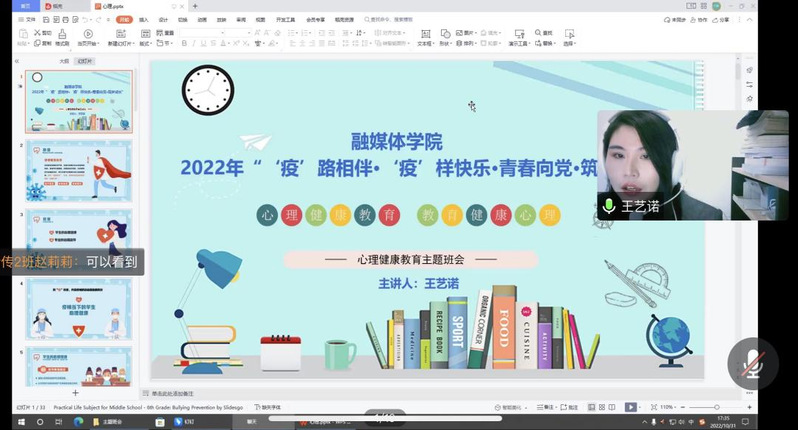
Task: Switch to the WPS home document tab
Action: (x=26, y=6)
